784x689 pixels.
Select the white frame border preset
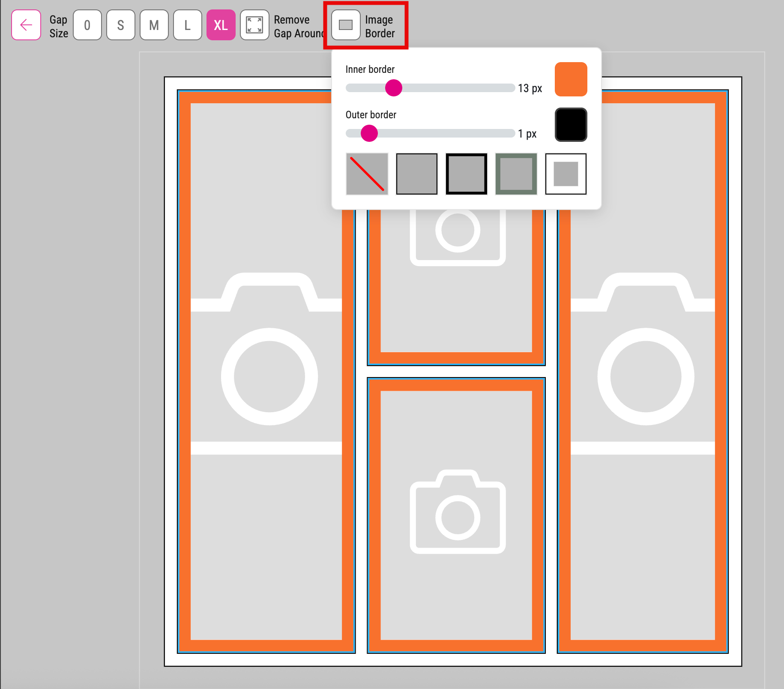(566, 174)
